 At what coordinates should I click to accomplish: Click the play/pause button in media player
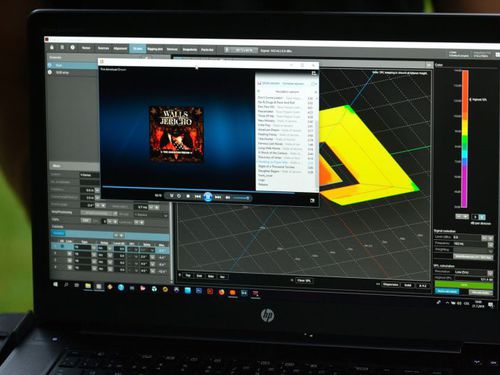coord(208,197)
